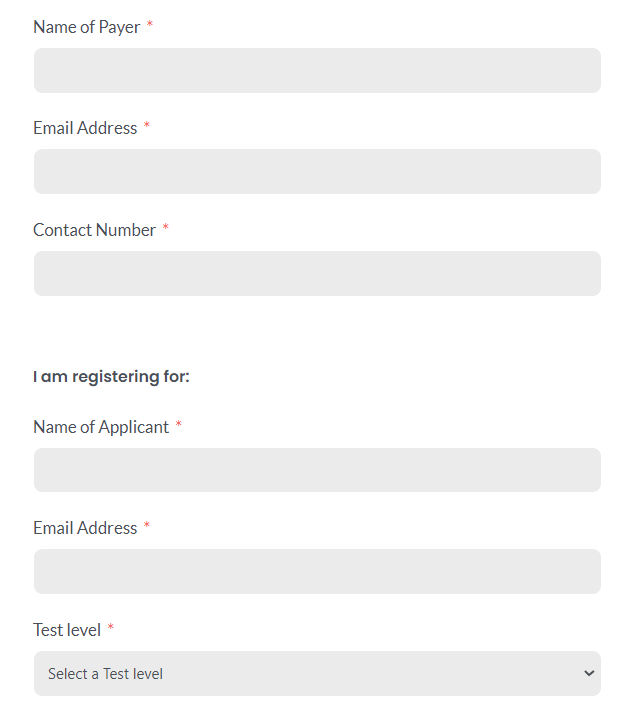This screenshot has height=711, width=626.
Task: Click the Name of Applicant label
Action: 101,427
